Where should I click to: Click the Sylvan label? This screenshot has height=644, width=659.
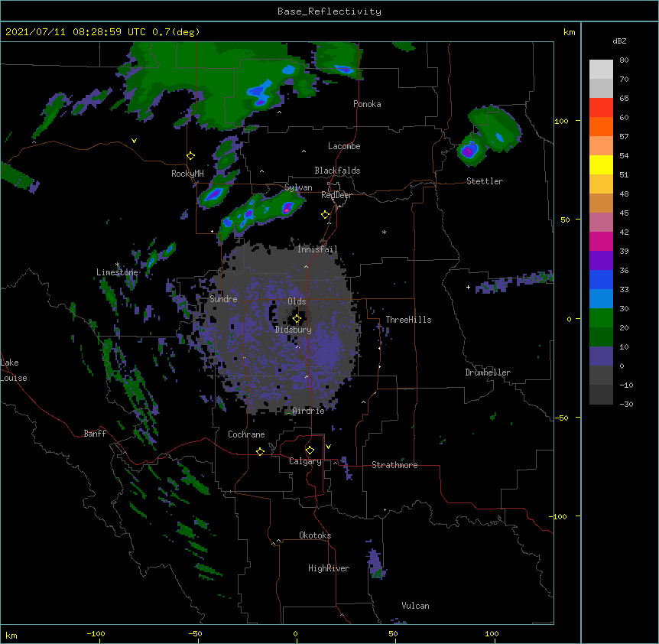click(x=298, y=188)
